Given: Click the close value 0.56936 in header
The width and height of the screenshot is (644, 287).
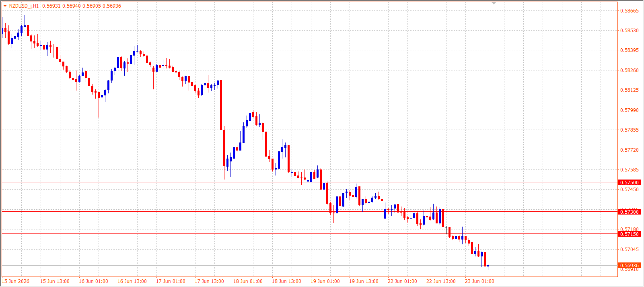Looking at the screenshot, I should [112, 6].
